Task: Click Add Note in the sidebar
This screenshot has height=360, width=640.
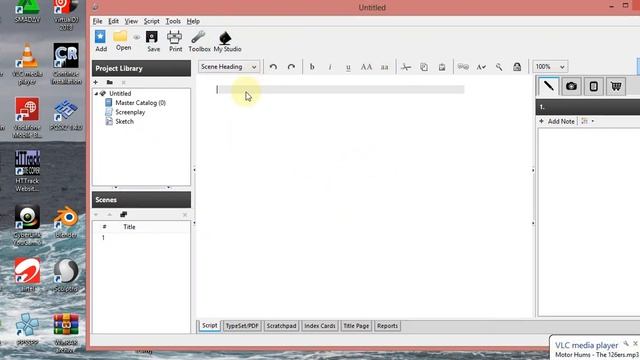Action: [557, 121]
